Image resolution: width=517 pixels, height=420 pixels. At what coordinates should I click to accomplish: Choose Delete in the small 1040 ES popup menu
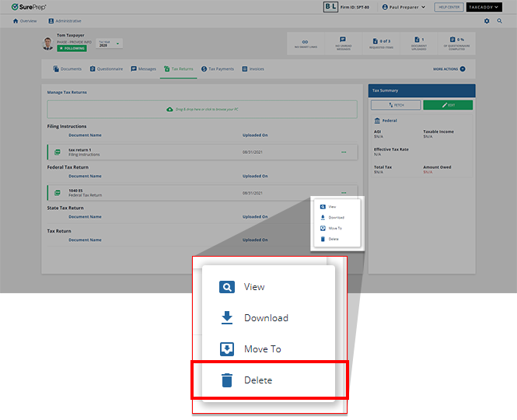point(337,240)
